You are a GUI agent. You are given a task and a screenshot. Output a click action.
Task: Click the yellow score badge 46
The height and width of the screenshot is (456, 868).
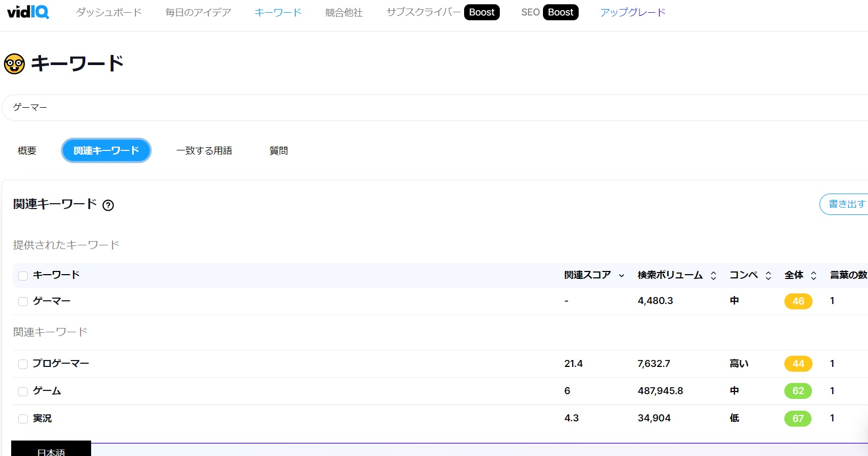click(x=798, y=301)
